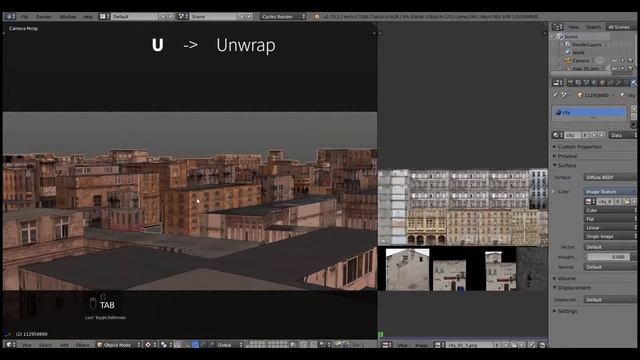The width and height of the screenshot is (640, 360).
Task: Open the material browse icon
Action: coord(557,135)
